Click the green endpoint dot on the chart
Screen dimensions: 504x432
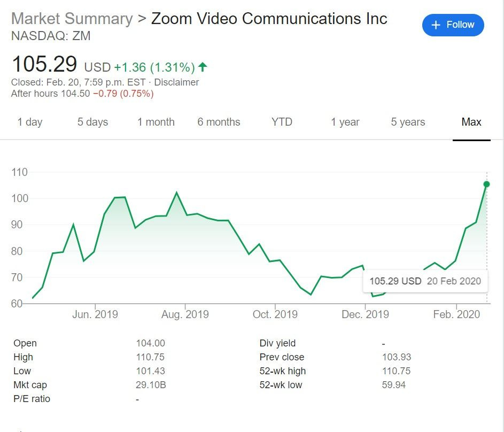click(487, 184)
